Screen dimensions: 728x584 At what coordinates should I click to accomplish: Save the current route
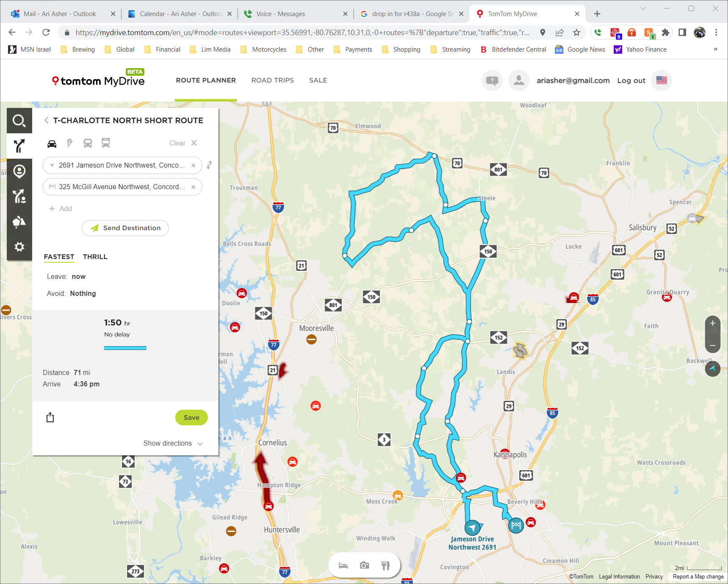click(191, 418)
